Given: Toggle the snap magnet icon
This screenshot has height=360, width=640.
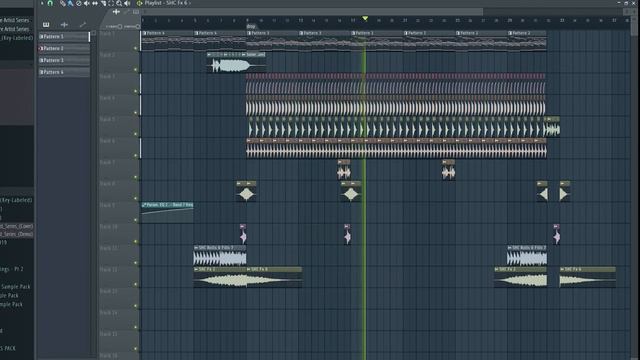Looking at the screenshot, I should [x=50, y=3].
